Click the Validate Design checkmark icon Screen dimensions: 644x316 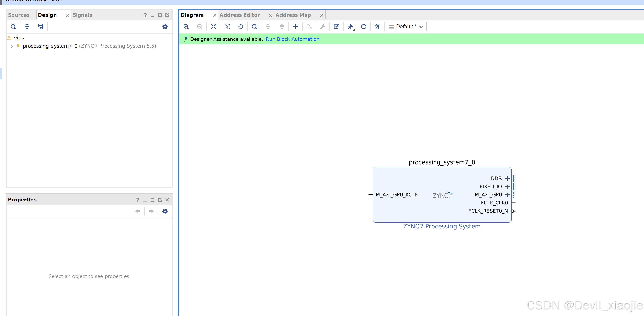coord(336,27)
